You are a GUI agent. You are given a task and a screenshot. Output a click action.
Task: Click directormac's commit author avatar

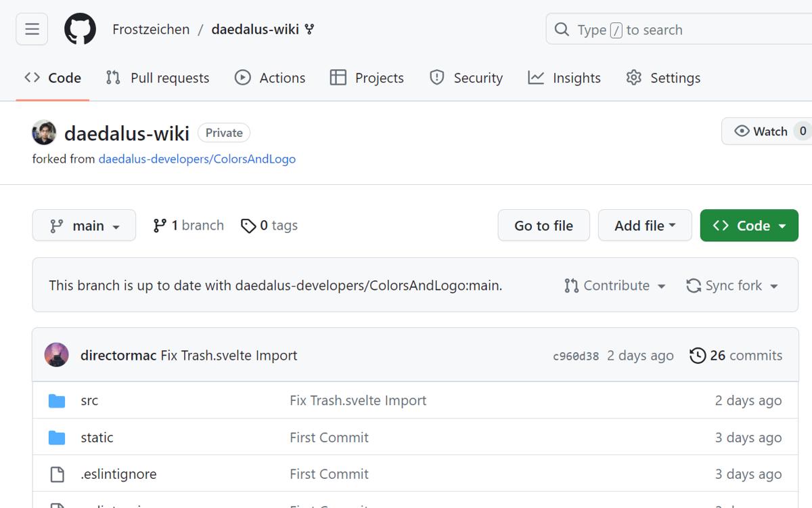click(x=56, y=355)
